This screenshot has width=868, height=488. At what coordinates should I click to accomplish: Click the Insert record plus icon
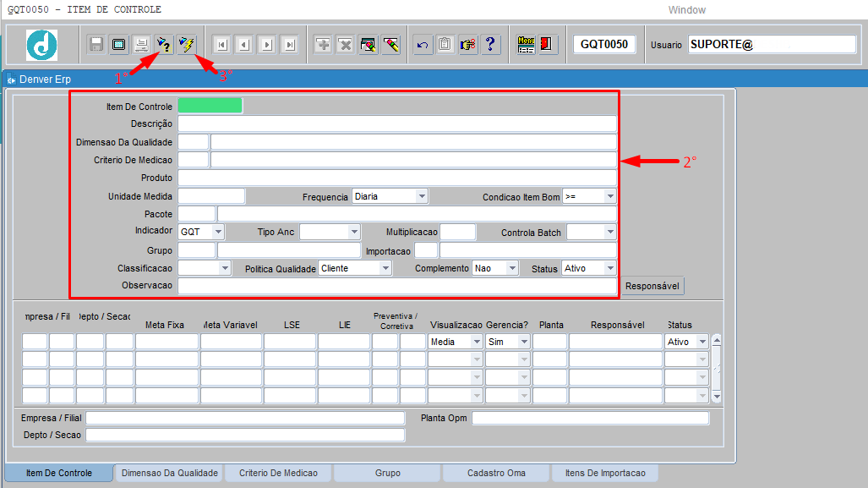323,44
